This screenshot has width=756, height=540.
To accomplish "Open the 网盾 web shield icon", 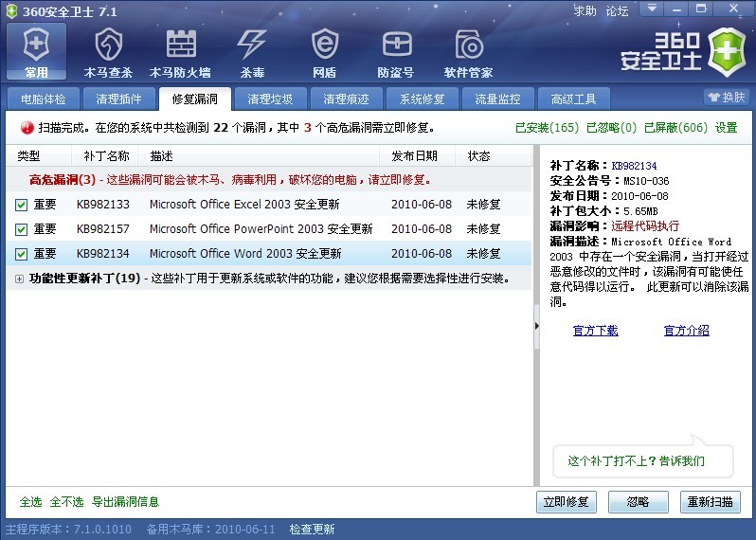I will point(325,52).
